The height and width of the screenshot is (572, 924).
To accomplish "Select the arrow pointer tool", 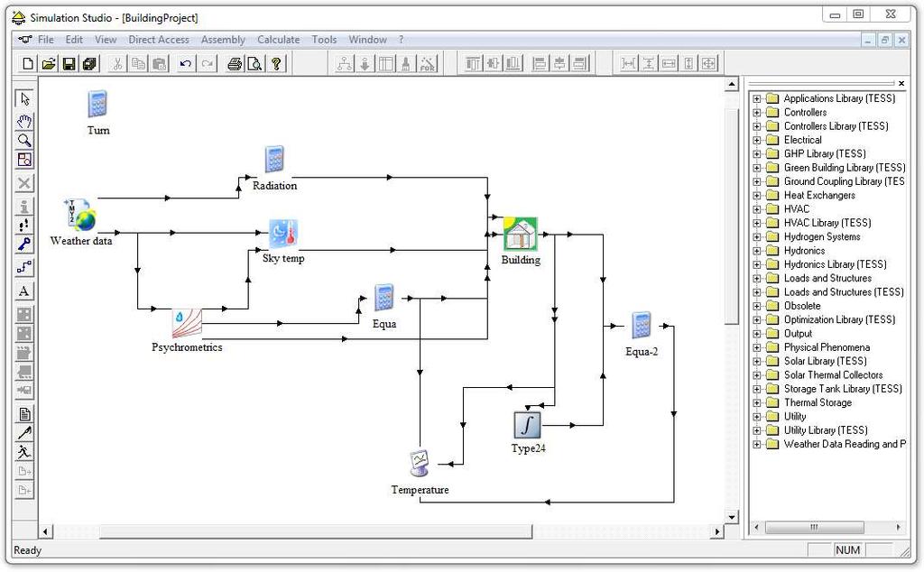I will [24, 98].
